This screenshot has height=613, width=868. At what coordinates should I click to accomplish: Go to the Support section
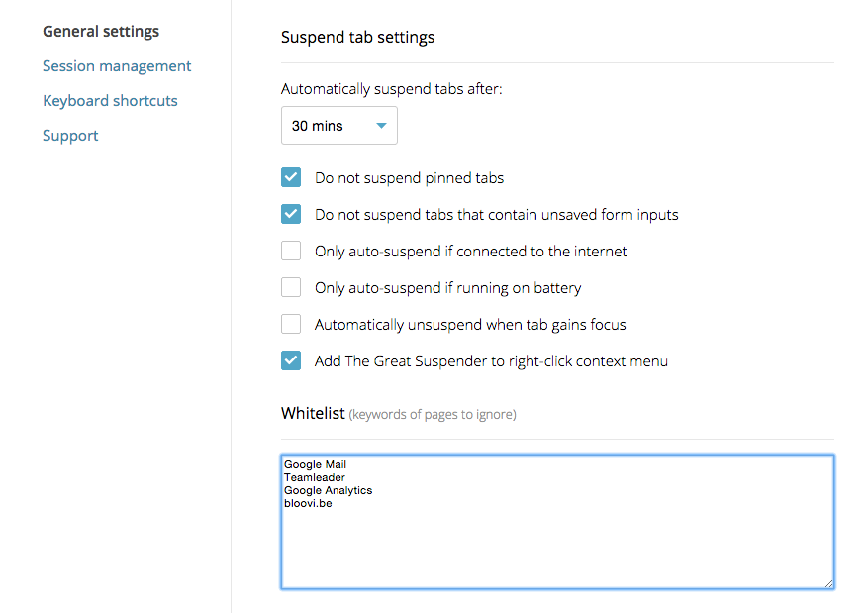pyautogui.click(x=70, y=136)
